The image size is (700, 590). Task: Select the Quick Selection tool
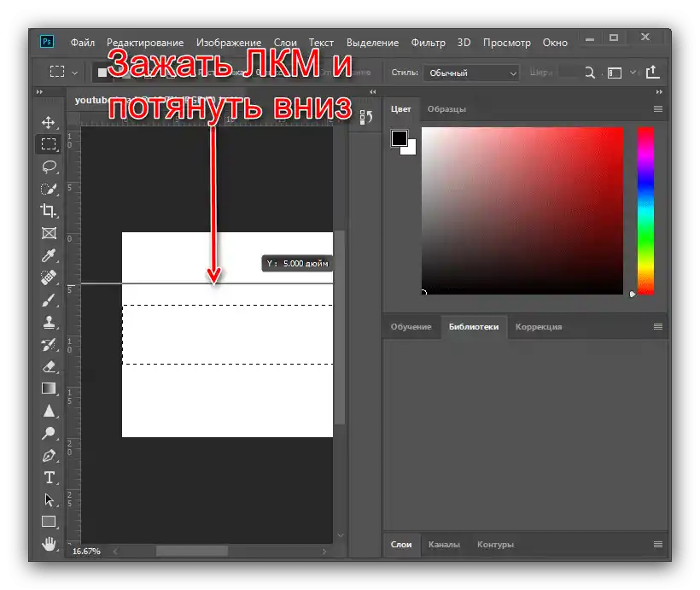click(49, 189)
